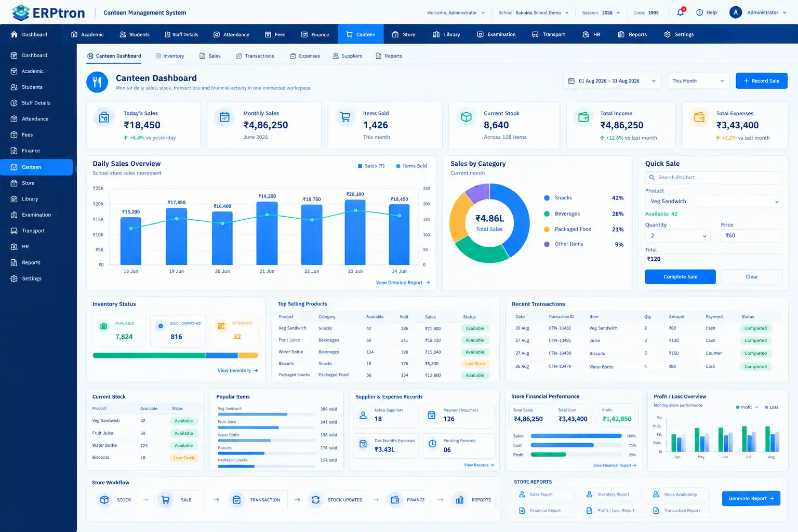
Task: Toggle the Snacks legend in Sales by Category
Action: coord(558,198)
